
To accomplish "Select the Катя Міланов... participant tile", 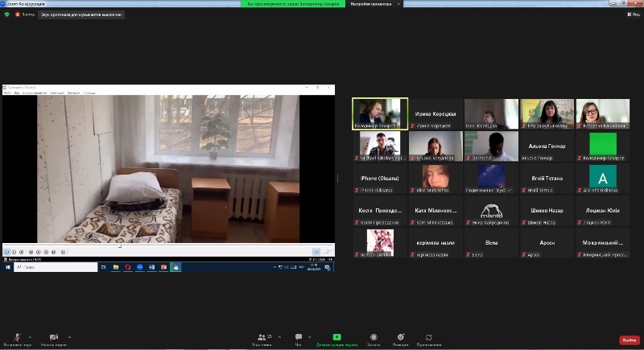I will click(436, 211).
